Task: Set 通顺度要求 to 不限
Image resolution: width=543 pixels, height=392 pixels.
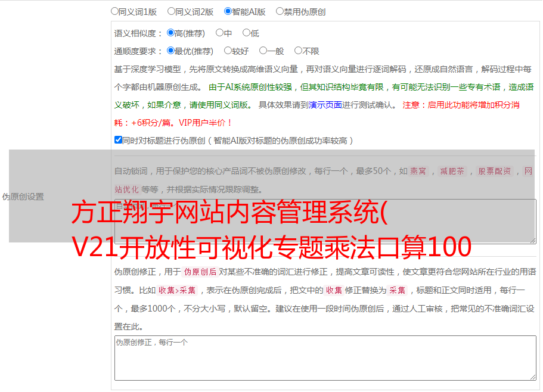Action: (x=298, y=51)
